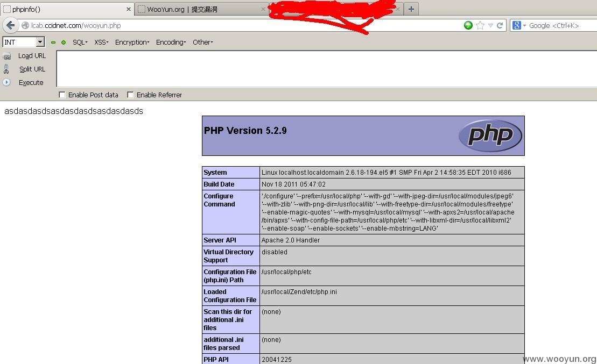The width and height of the screenshot is (597, 364).
Task: Click the Scan this dir for additional .ini label
Action: 228,319
